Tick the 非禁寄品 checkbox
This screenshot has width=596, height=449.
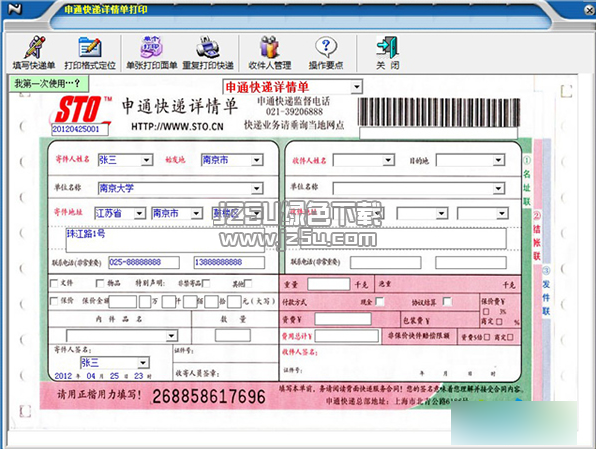point(206,283)
